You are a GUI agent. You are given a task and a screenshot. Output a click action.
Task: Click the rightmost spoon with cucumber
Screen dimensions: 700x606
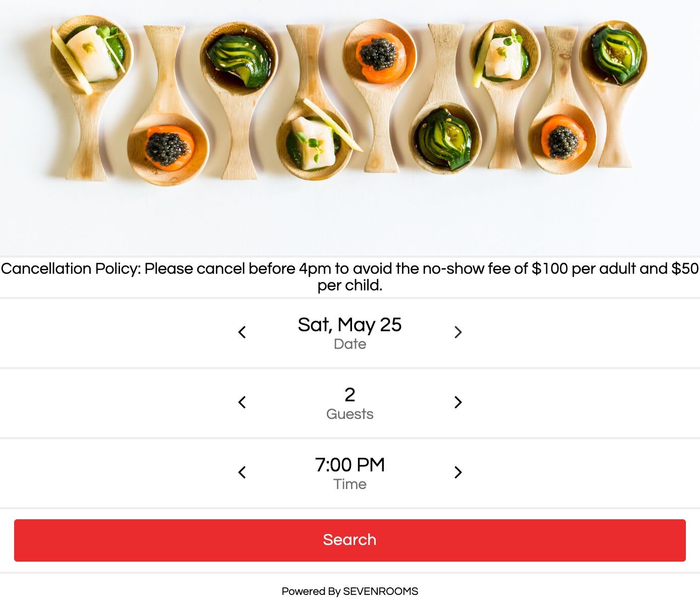click(x=615, y=55)
